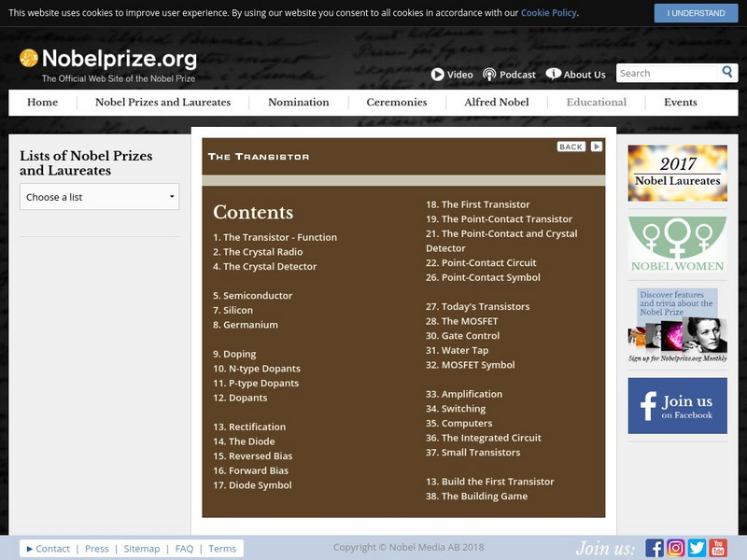This screenshot has height=560, width=747.
Task: Open the Twitter icon in footer
Action: [x=697, y=548]
